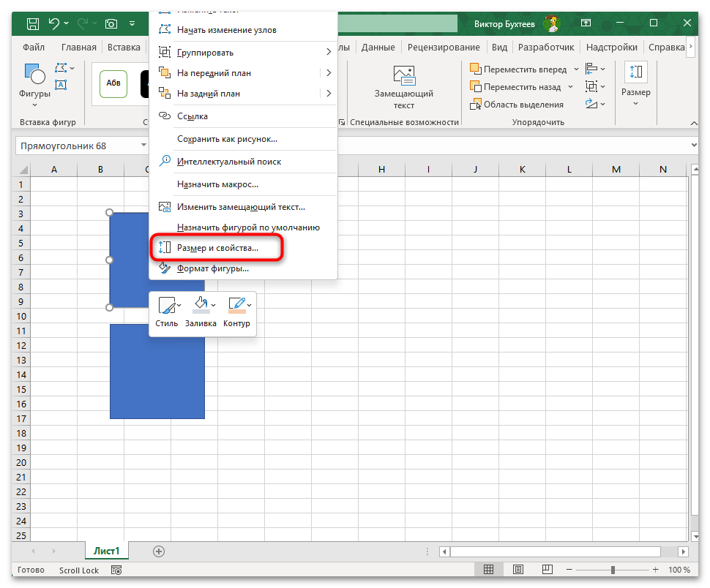Open the Стиль mini toolbar button
This screenshot has height=588, width=710.
point(167,312)
